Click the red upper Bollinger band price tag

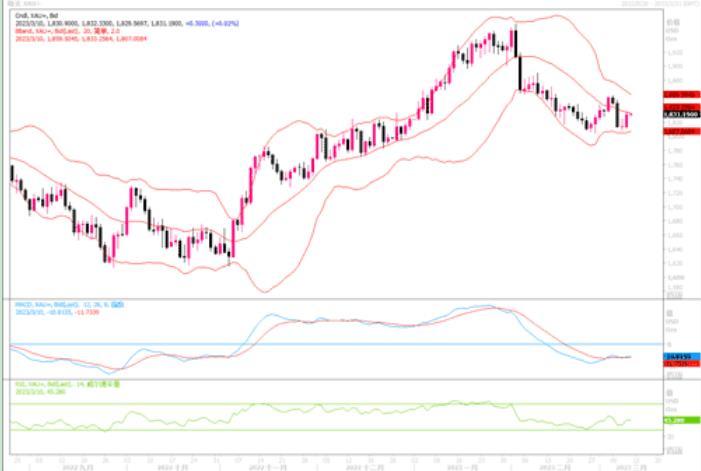pos(681,94)
